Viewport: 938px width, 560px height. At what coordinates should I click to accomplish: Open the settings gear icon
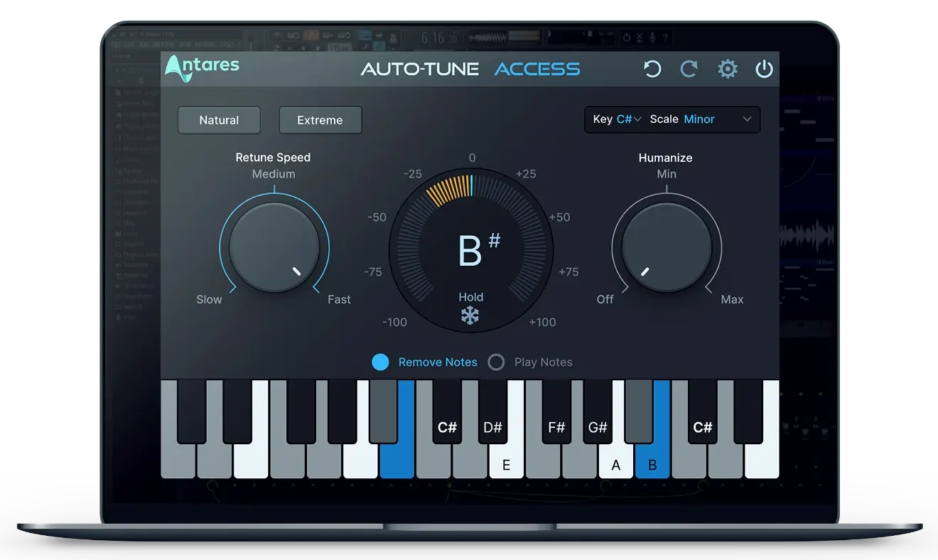click(x=727, y=69)
